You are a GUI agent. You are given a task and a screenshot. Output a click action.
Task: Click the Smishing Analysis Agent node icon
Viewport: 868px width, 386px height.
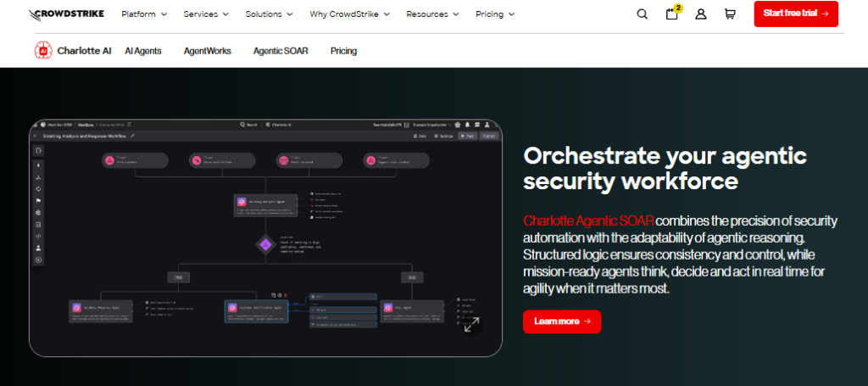pos(242,203)
